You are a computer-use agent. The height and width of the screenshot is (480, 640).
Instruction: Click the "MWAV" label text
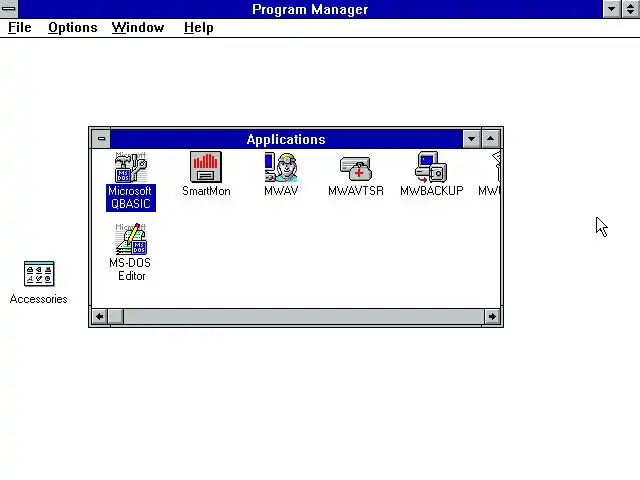(281, 191)
